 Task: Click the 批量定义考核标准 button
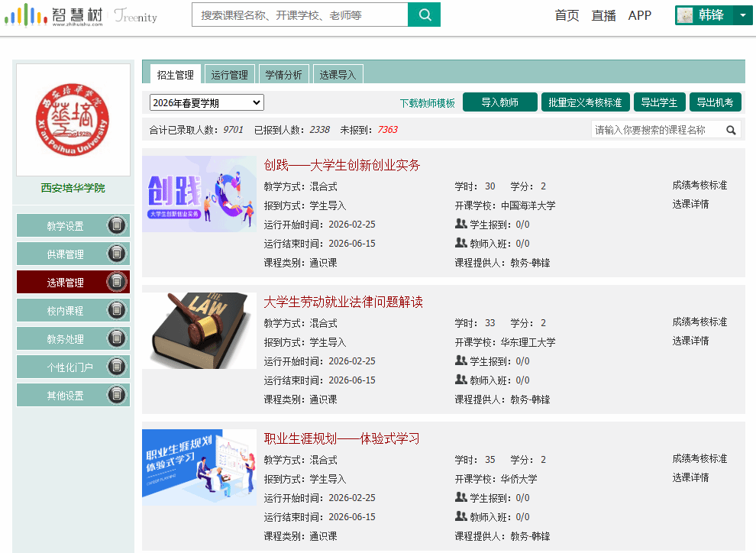tap(585, 102)
